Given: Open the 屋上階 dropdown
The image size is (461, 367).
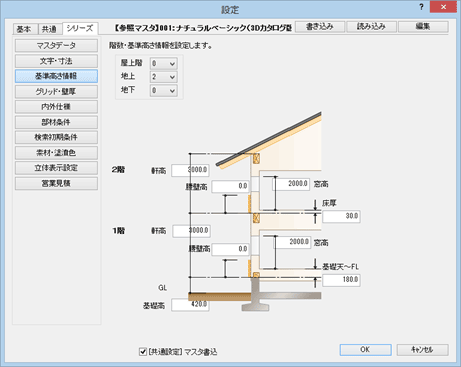Looking at the screenshot, I should (x=163, y=63).
